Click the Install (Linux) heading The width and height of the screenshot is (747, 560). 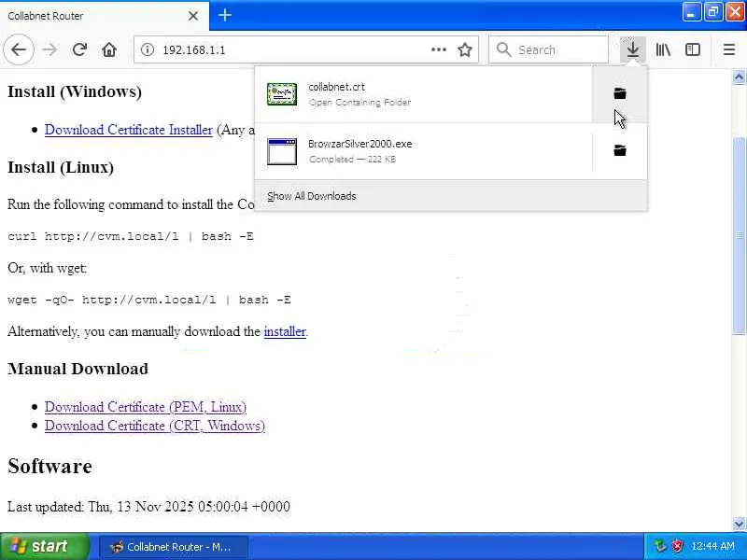[61, 167]
